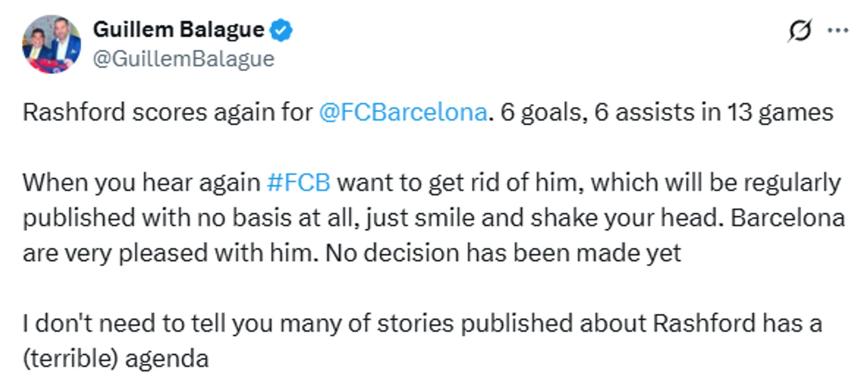Viewport: 868px width, 383px height.
Task: Open the three-dot more options menu
Action: [838, 30]
